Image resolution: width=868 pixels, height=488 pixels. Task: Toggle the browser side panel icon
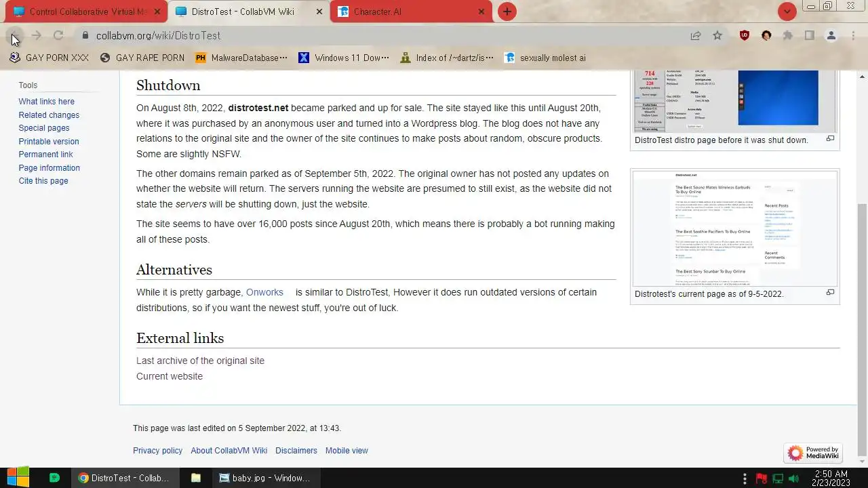coord(809,35)
